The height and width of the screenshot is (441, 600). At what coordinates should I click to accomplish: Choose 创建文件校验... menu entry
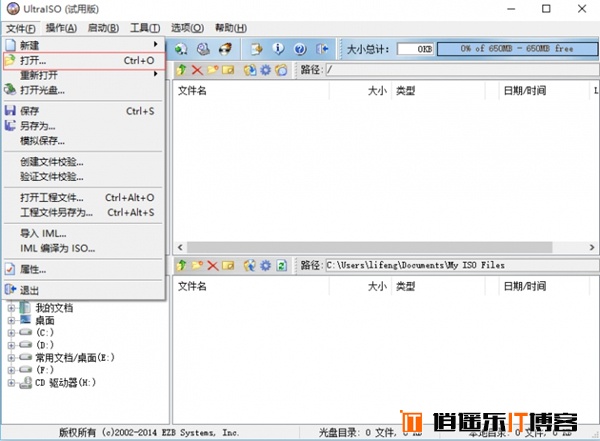pos(84,162)
